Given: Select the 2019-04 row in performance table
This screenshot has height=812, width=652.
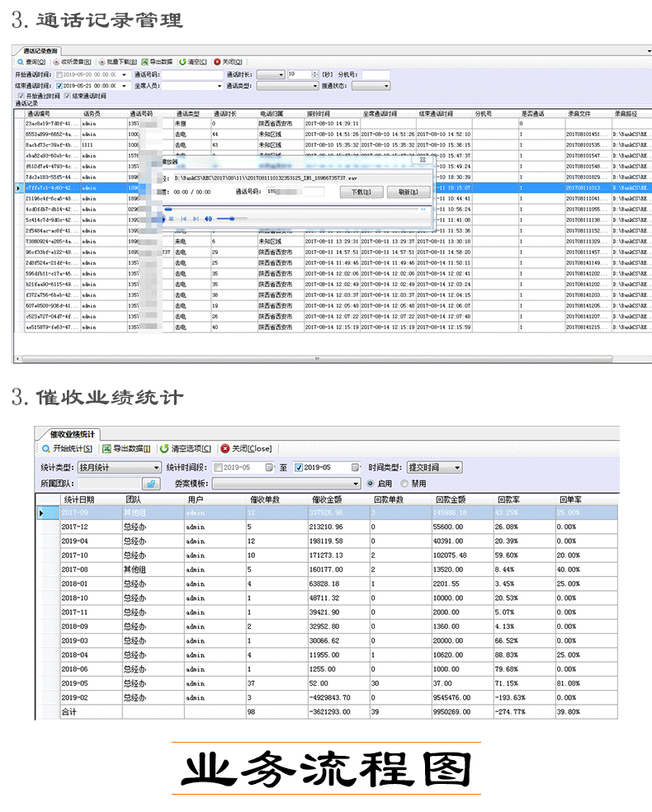Looking at the screenshot, I should click(327, 541).
